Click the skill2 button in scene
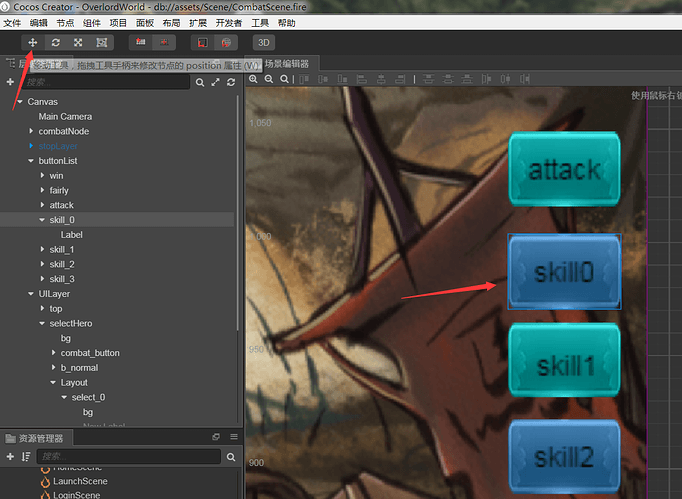The height and width of the screenshot is (499, 682). (x=564, y=457)
